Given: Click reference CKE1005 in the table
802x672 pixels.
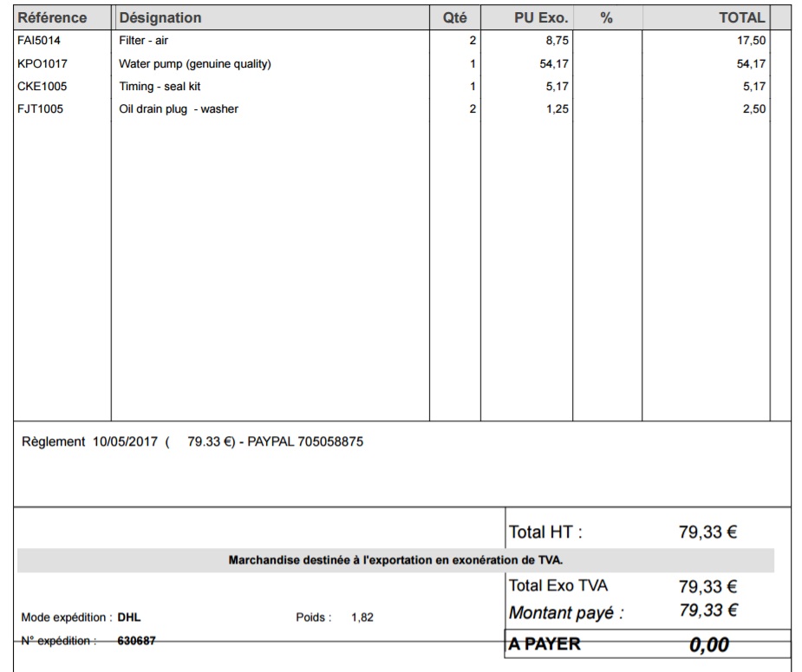Looking at the screenshot, I should tap(42, 87).
